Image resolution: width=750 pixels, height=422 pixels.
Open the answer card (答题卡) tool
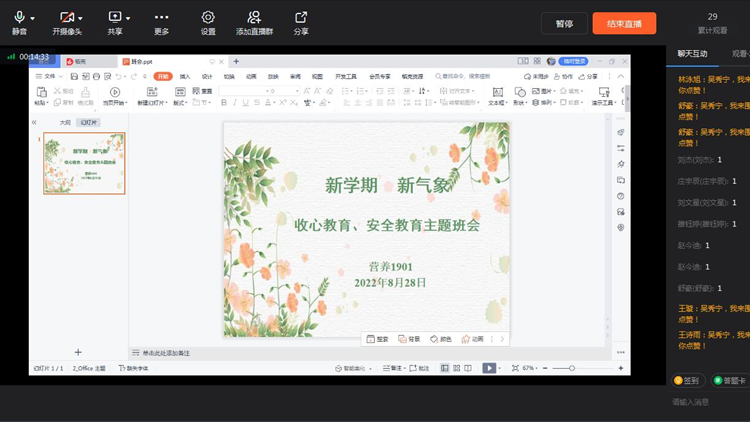(x=729, y=380)
